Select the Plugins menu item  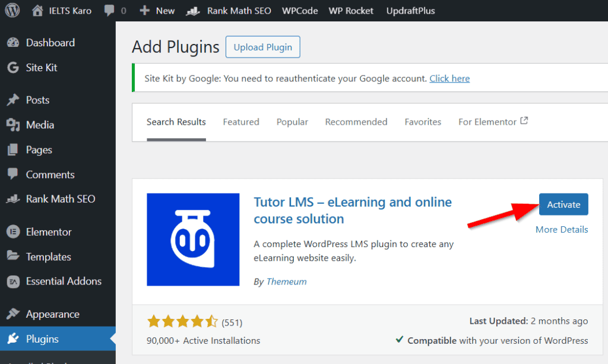click(58, 339)
